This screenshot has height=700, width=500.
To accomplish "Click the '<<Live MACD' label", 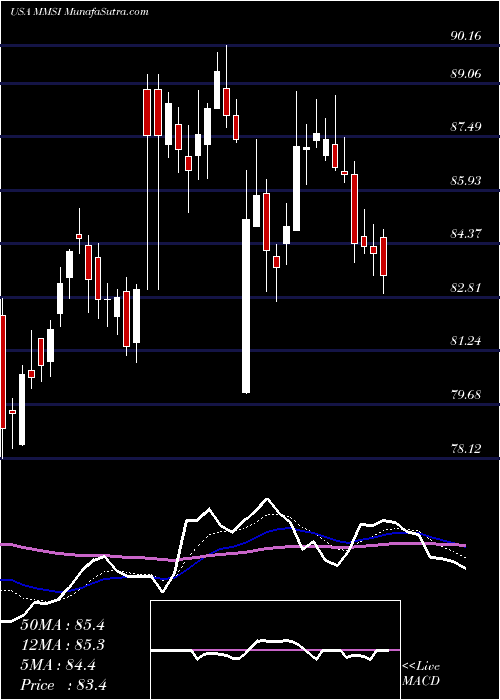I will (x=421, y=674).
